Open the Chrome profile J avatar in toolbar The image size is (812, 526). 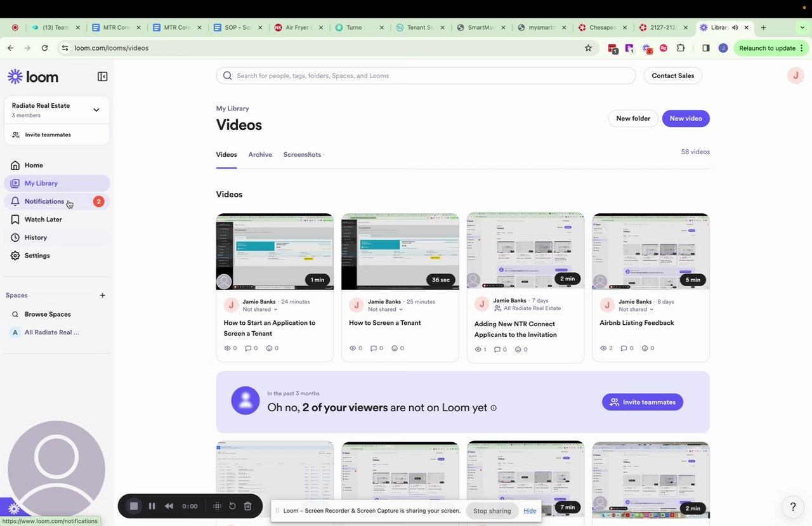click(x=723, y=48)
